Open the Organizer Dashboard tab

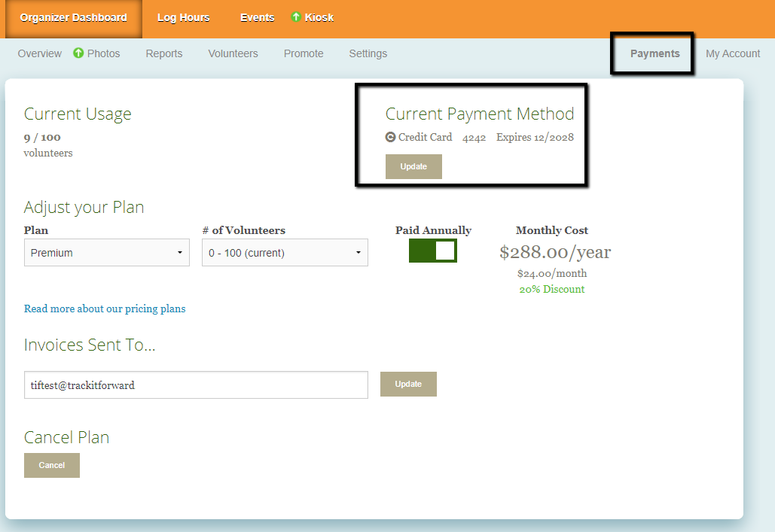[x=73, y=18]
